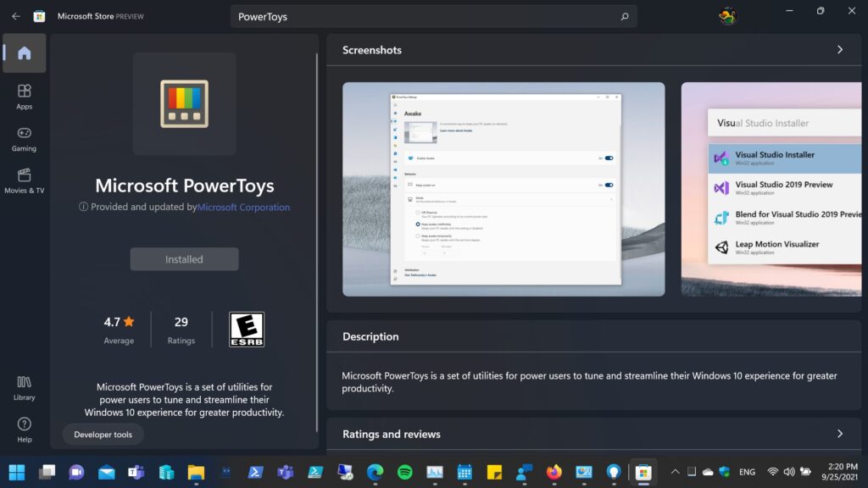Open the Microsoft Corporation publisher link
Viewport: 868px width, 488px height.
[243, 207]
